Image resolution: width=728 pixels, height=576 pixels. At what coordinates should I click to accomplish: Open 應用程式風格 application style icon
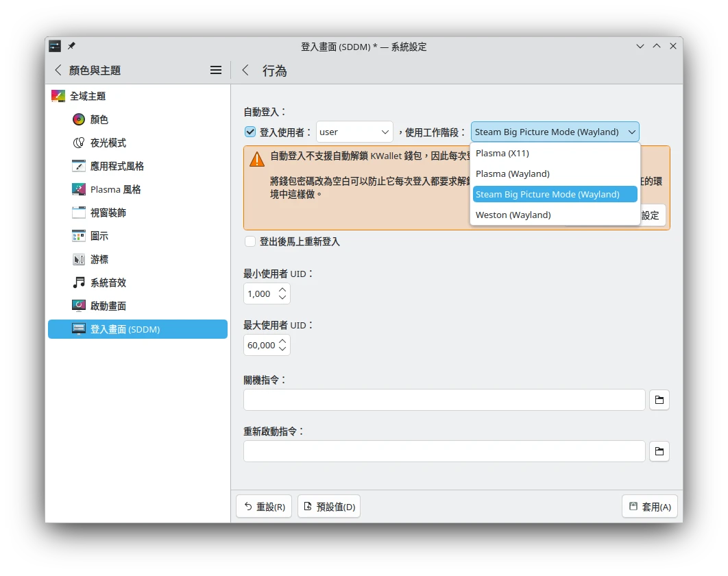click(x=79, y=166)
